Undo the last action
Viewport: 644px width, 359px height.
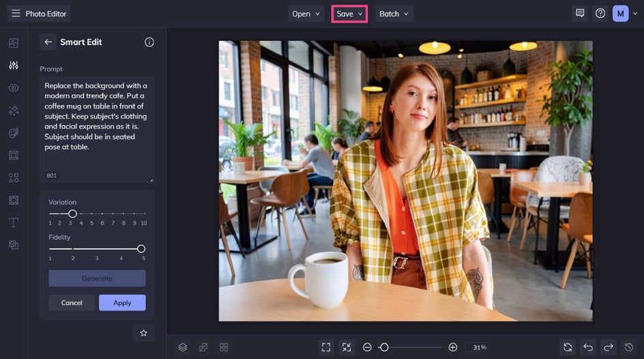[588, 347]
